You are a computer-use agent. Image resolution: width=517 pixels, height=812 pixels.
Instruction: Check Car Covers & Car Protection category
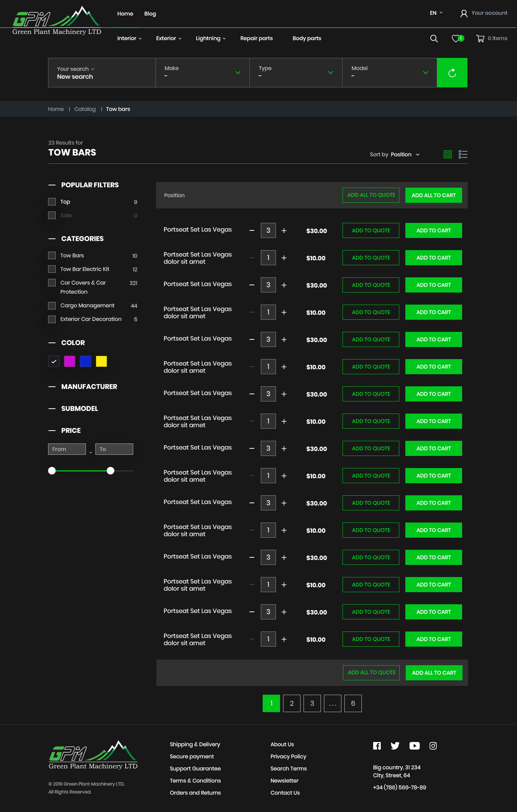[x=52, y=283]
